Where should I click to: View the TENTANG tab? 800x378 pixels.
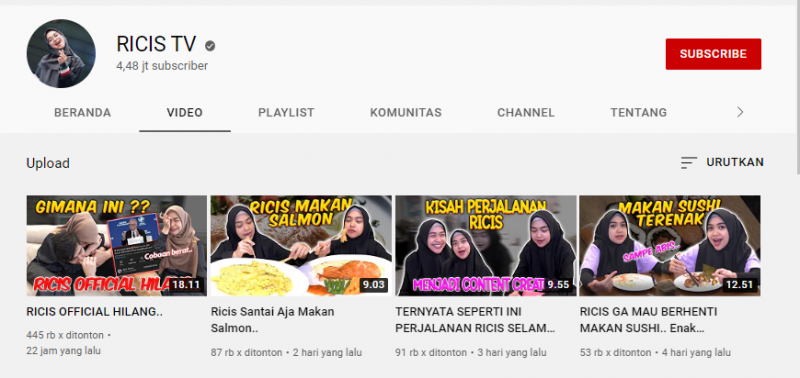[x=638, y=113]
